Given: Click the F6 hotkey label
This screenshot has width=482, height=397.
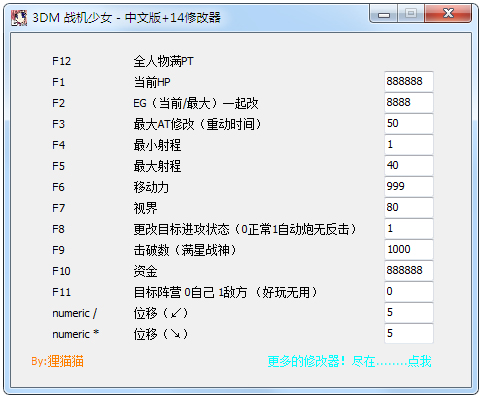Looking at the screenshot, I should point(59,187).
